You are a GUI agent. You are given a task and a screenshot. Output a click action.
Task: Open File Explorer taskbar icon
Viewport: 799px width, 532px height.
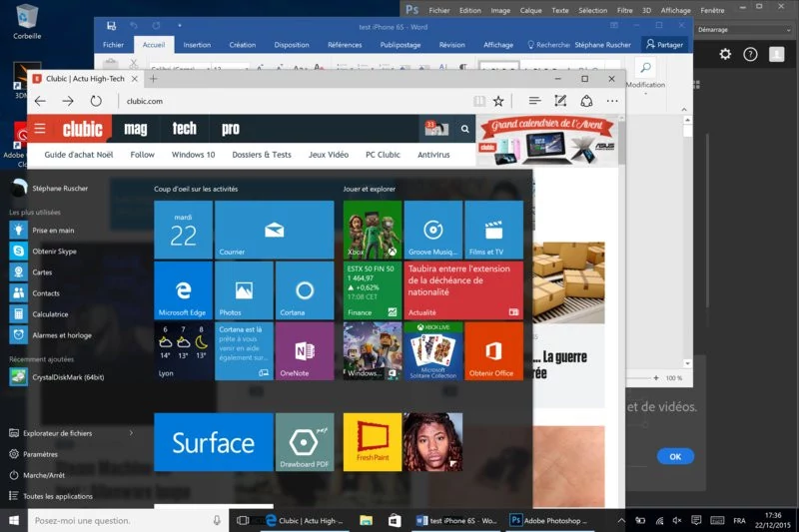click(366, 520)
